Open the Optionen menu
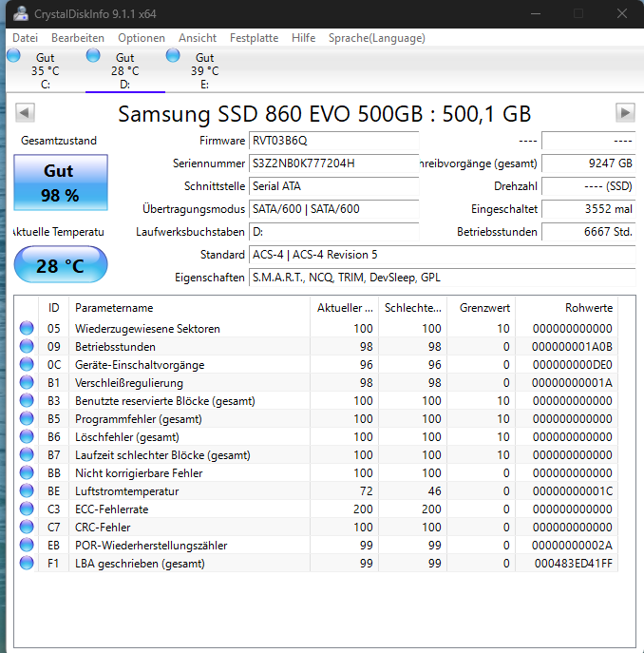Viewport: 644px width, 653px height. pyautogui.click(x=142, y=38)
